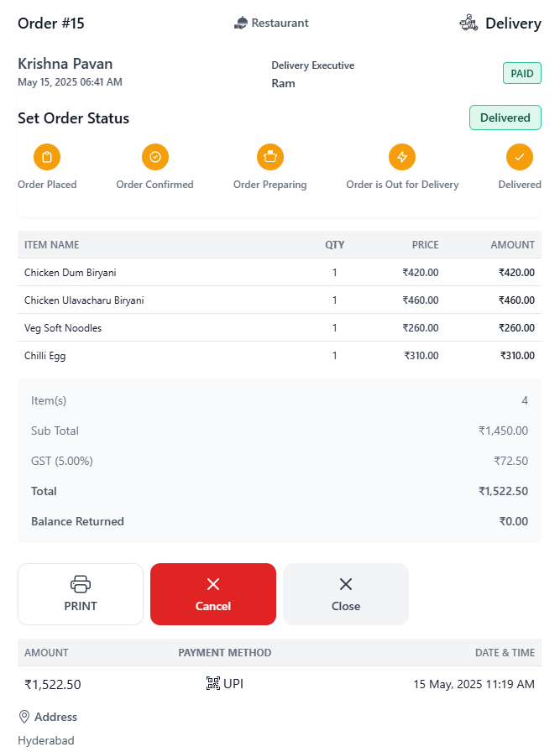
Task: Click the UPI QR code icon
Action: [213, 683]
